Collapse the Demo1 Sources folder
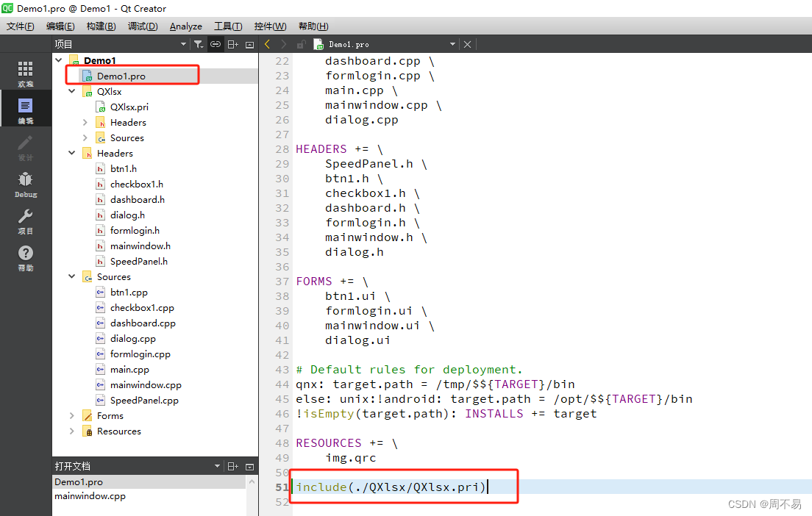 tap(72, 276)
